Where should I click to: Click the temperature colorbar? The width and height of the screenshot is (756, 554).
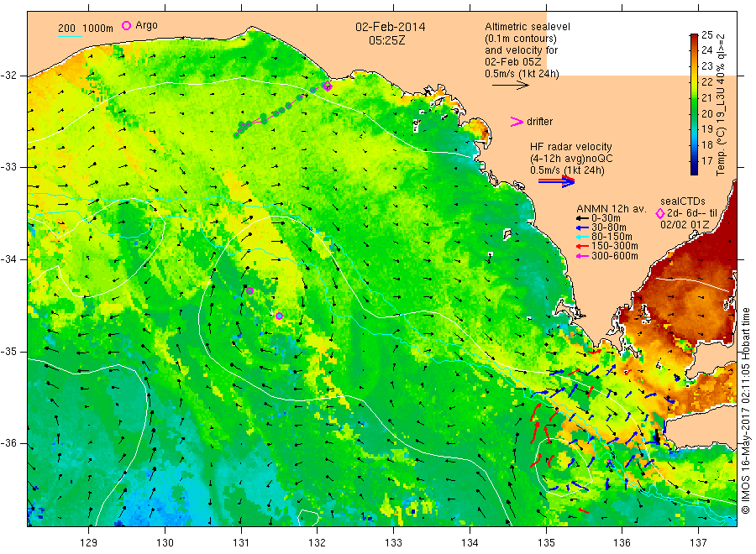(694, 104)
